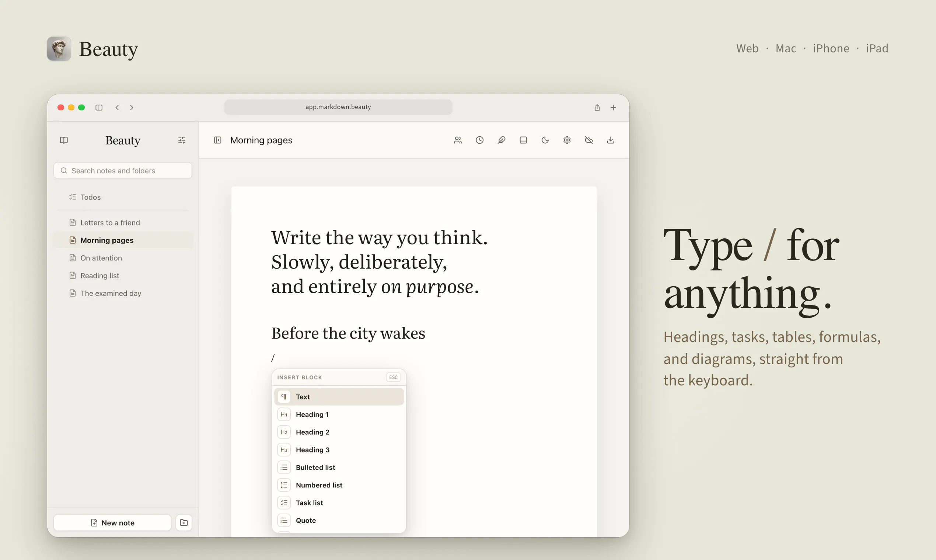Click the Beauty statue app logo
The image size is (936, 560).
(59, 49)
